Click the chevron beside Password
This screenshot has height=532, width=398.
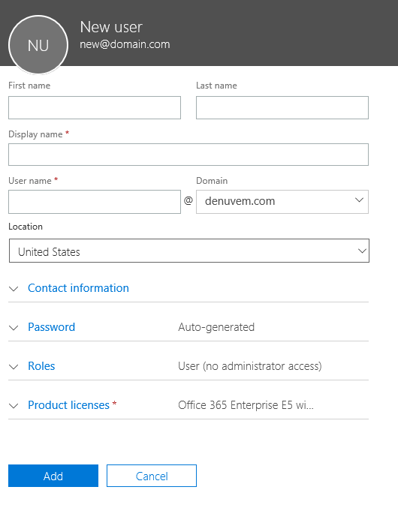click(14, 328)
